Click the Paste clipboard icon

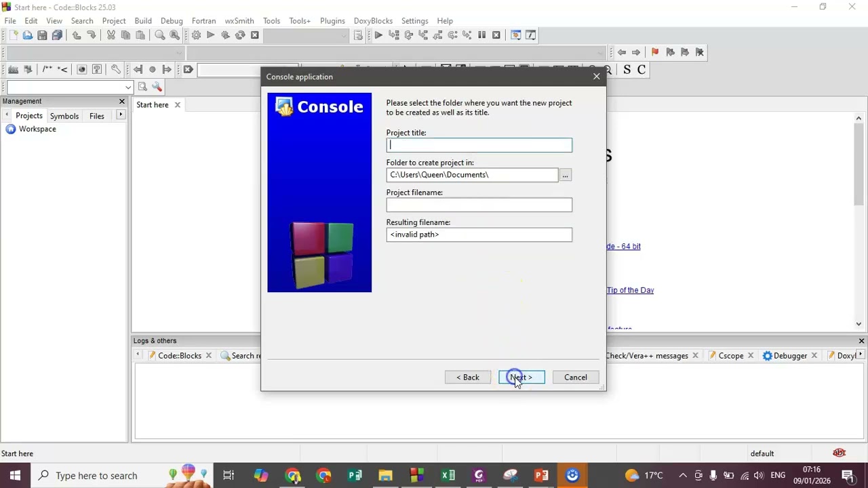[x=140, y=35]
